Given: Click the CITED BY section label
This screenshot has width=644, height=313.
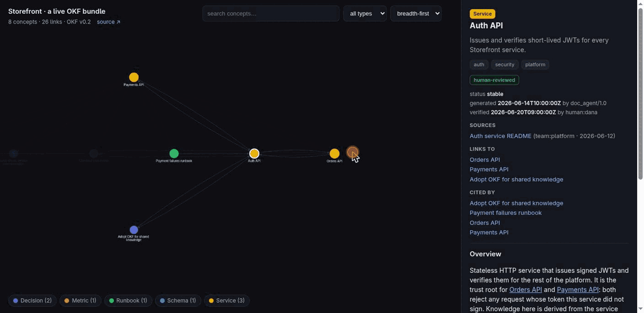Looking at the screenshot, I should (x=482, y=192).
